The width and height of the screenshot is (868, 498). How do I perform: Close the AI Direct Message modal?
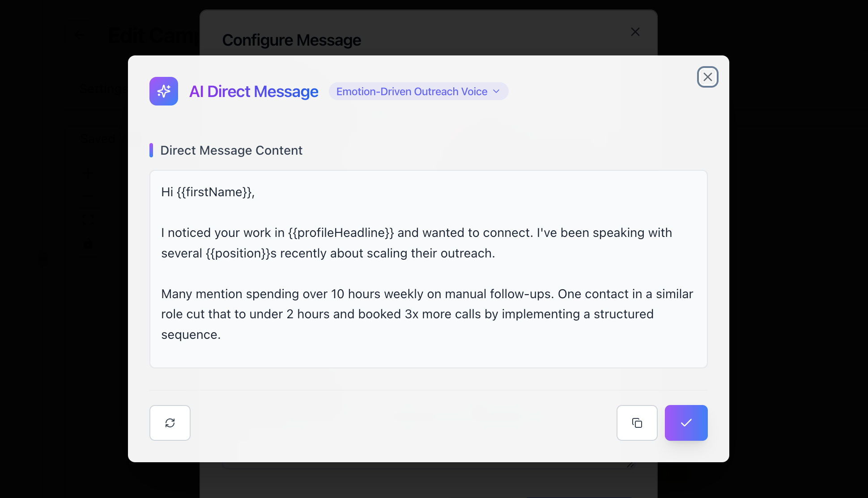click(x=708, y=77)
